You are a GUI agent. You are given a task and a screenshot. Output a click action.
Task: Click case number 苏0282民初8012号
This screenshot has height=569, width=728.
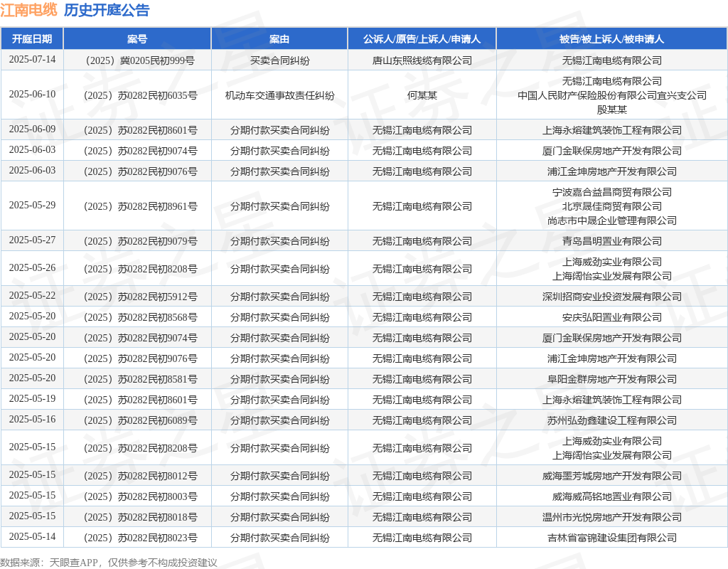(x=140, y=476)
